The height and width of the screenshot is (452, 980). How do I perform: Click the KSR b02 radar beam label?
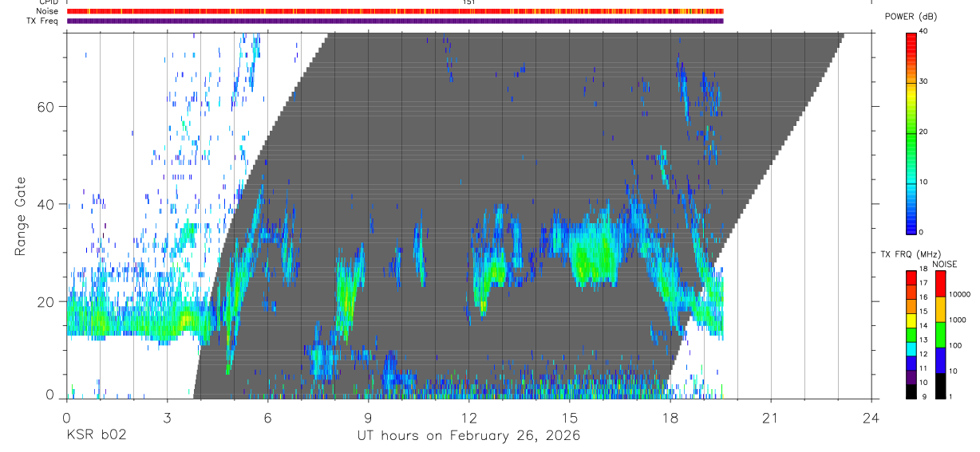(96, 435)
